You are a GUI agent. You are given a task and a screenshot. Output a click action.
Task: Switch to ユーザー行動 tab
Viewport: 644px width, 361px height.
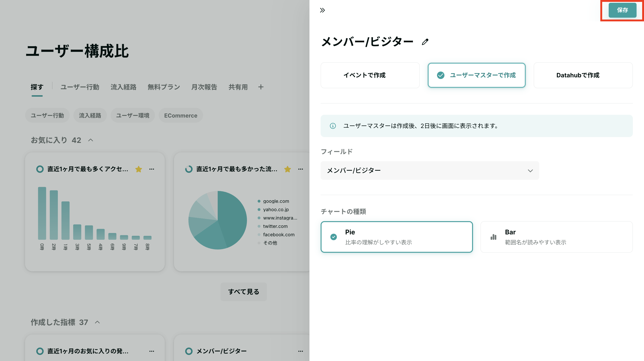click(80, 87)
